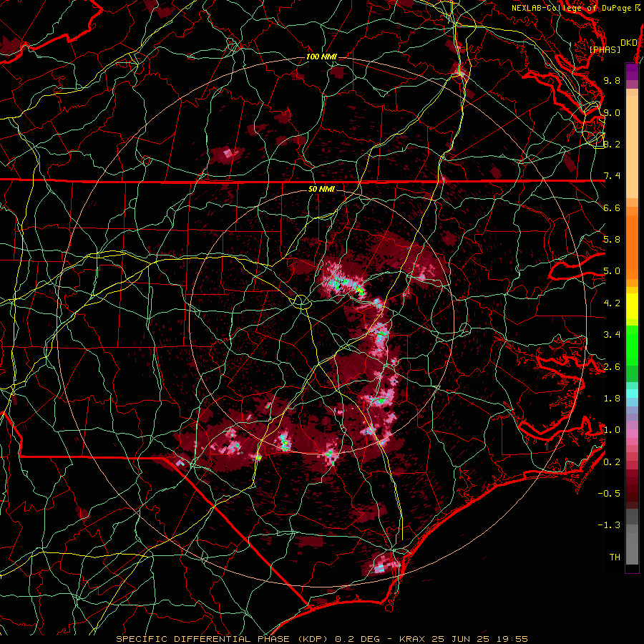The width and height of the screenshot is (644, 644).
Task: Pick the purple top segment of the color bar
Action: coord(632,72)
